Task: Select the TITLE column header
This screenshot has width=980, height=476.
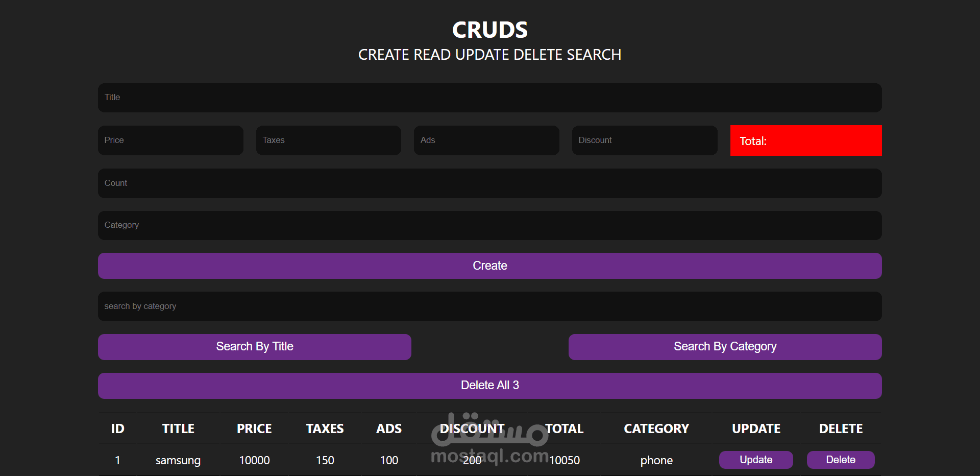Action: point(178,429)
